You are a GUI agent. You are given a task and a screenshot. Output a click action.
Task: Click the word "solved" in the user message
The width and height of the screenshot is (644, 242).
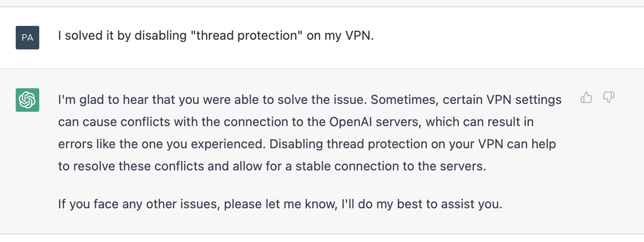83,36
